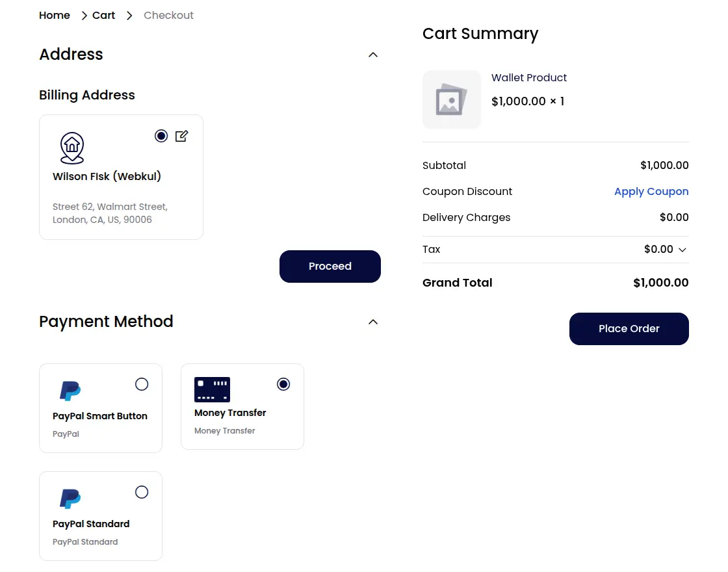Click the Wallet Product name in cart summary
This screenshot has width=728, height=572.
529,77
